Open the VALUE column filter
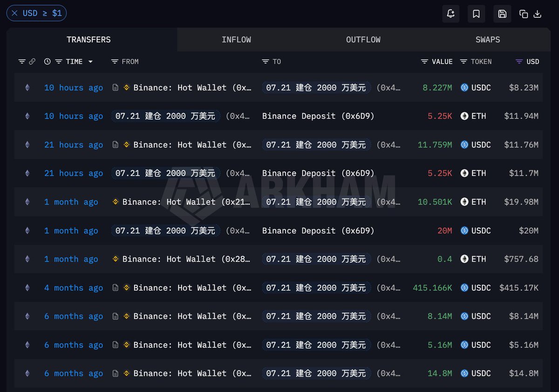This screenshot has width=559, height=392. 424,61
